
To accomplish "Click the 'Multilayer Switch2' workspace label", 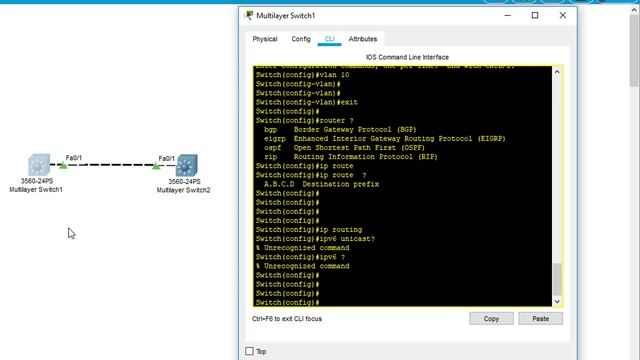I will (x=184, y=190).
